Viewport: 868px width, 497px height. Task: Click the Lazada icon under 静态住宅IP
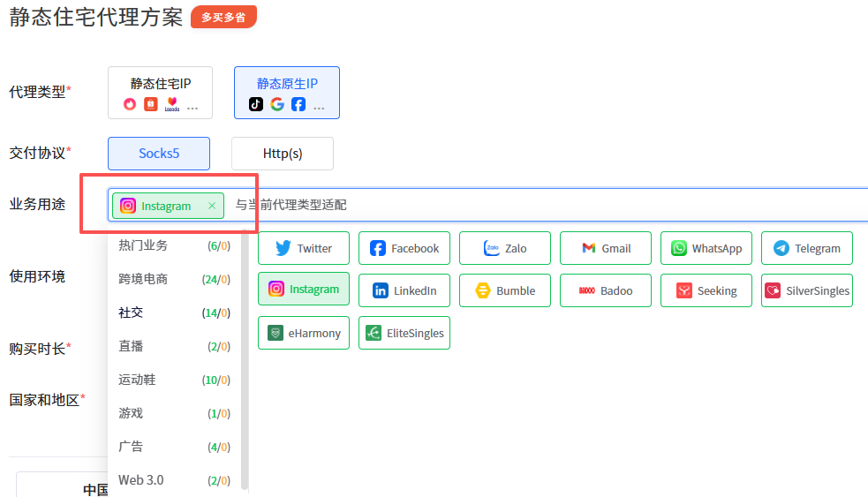(172, 104)
